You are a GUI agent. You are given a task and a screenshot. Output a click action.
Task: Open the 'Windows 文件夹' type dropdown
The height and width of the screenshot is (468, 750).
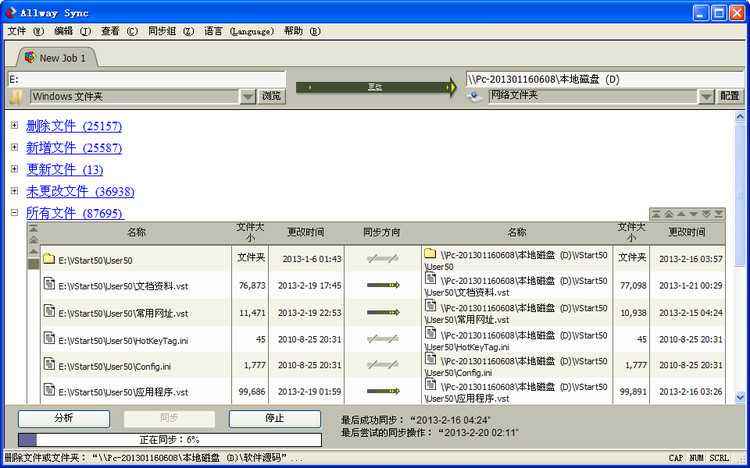pos(247,97)
